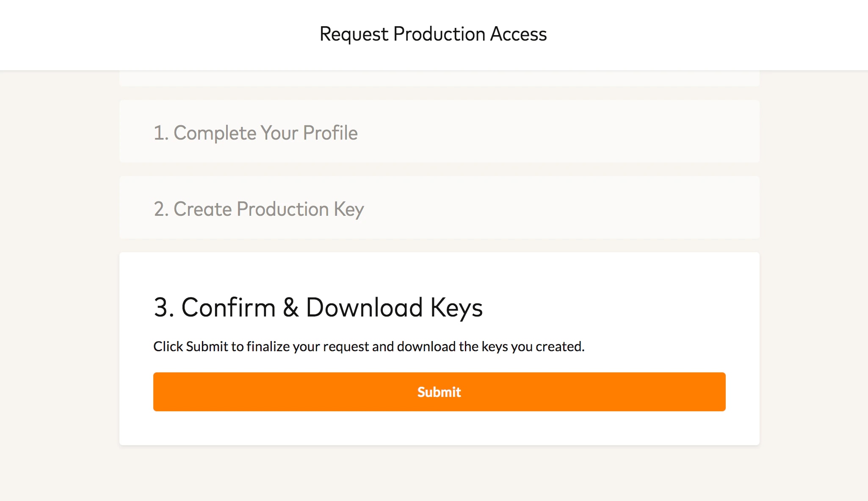Click the word "Profile" in step one
This screenshot has width=868, height=501.
click(x=330, y=133)
